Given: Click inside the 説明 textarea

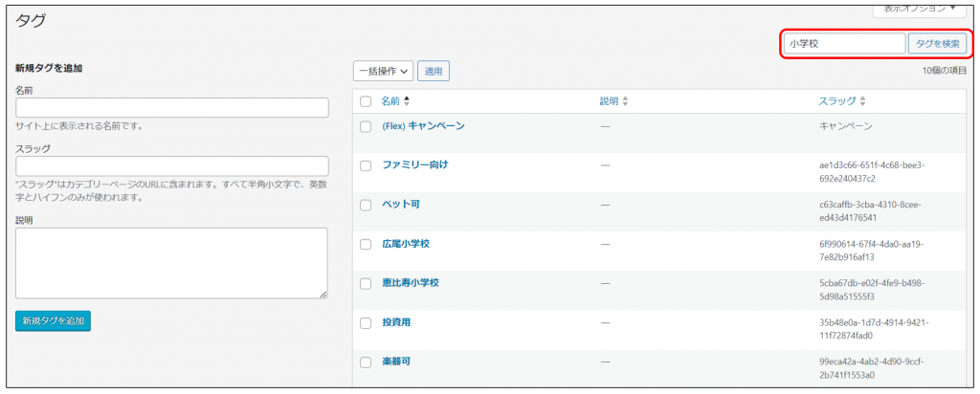Looking at the screenshot, I should (x=172, y=263).
